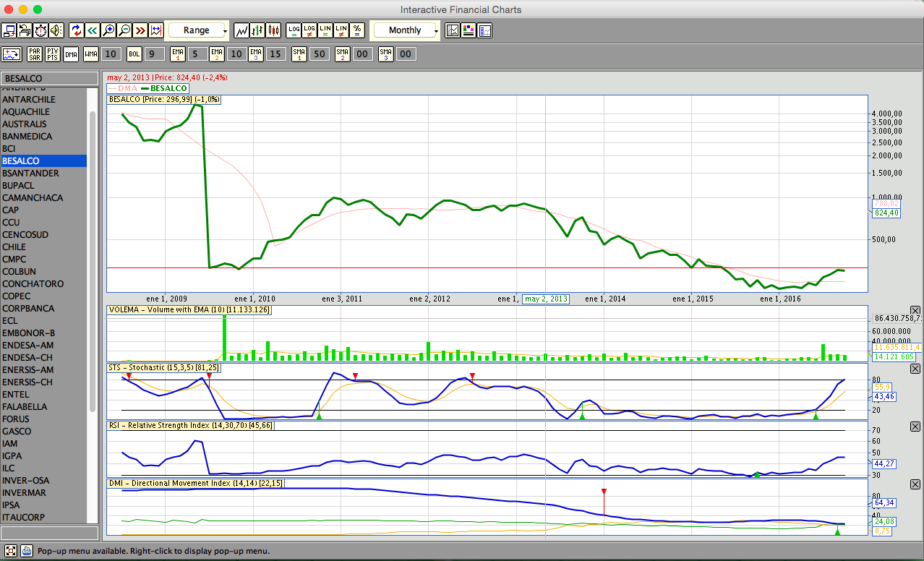Select BANMEDICA in the stock list
Screen dimensions: 924x561
(x=44, y=137)
